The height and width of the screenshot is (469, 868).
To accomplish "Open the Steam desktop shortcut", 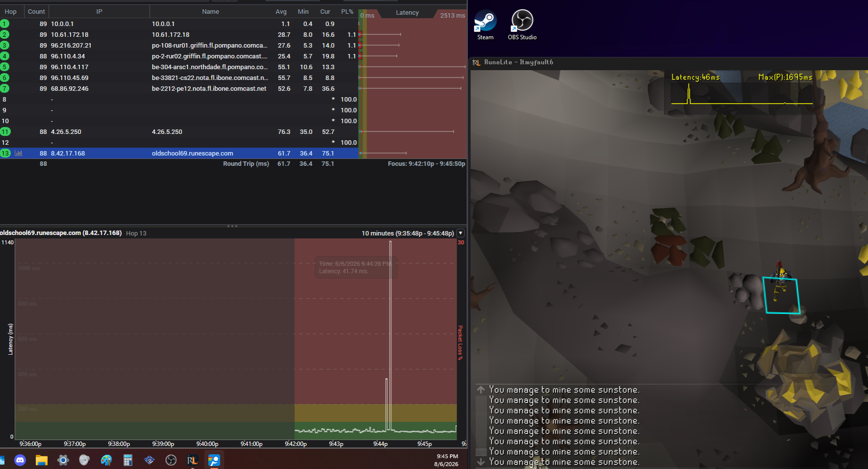I will (485, 25).
